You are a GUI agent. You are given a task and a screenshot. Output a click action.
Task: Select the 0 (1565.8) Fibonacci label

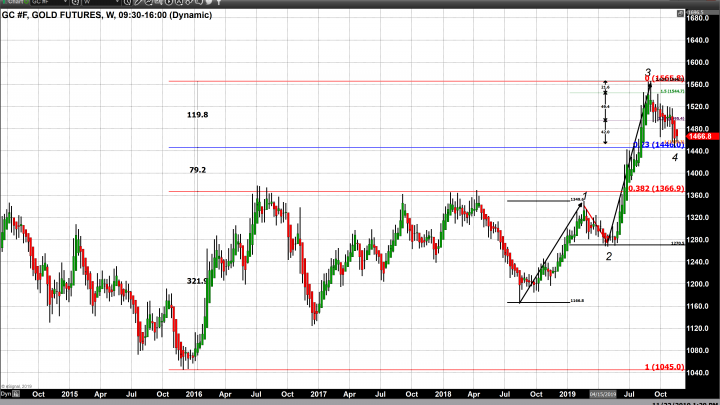(x=664, y=79)
